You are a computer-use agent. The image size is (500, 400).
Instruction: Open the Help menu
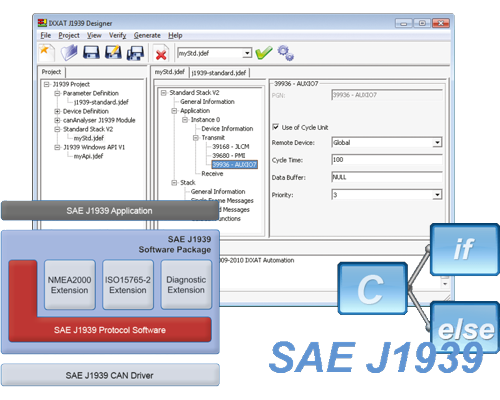(x=175, y=35)
